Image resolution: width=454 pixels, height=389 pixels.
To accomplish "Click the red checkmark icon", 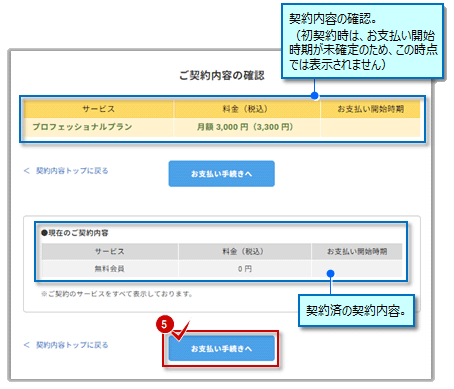I will click(x=181, y=332).
